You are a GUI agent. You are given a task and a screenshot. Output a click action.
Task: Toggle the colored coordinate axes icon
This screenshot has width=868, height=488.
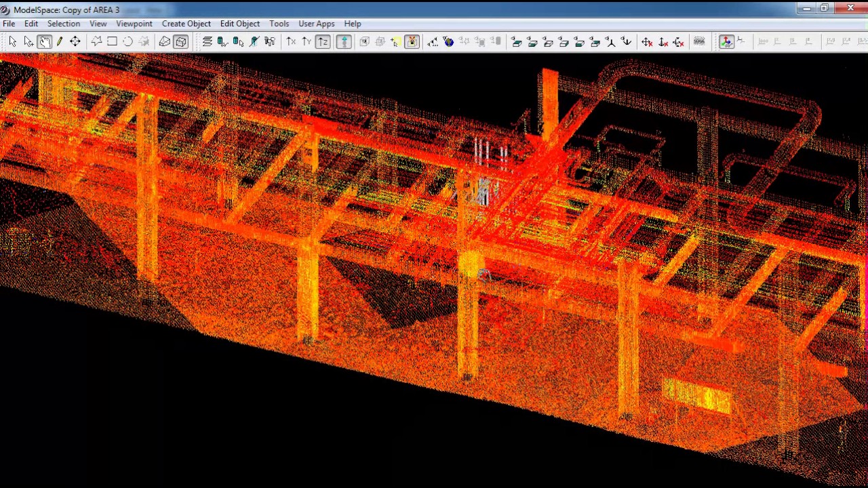[x=726, y=42]
